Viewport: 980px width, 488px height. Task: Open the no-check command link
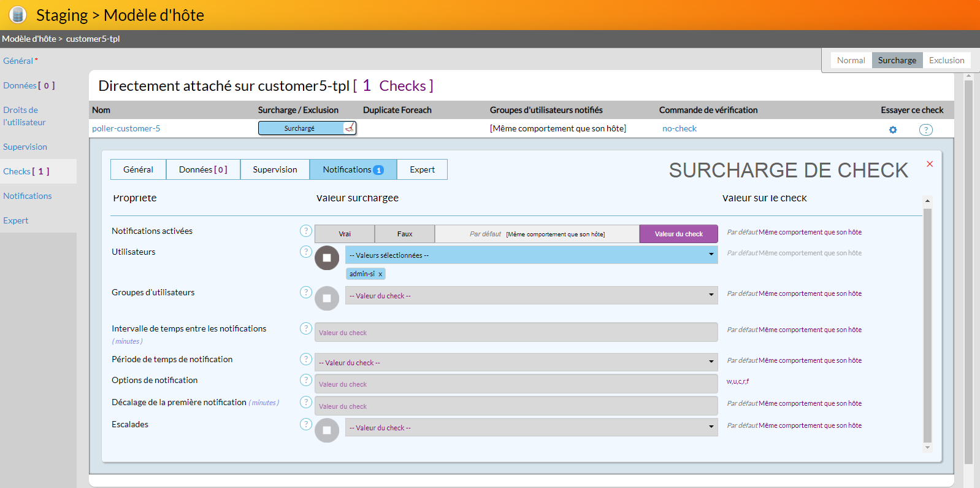point(679,128)
